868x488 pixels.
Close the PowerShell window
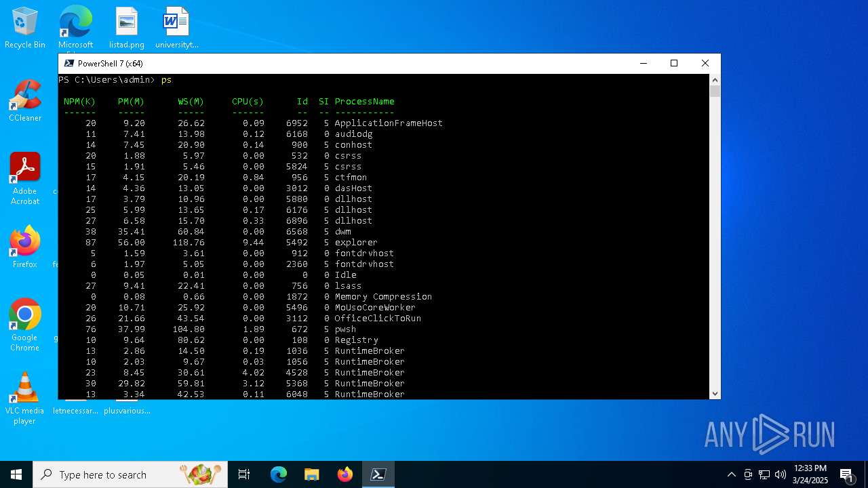tap(705, 63)
